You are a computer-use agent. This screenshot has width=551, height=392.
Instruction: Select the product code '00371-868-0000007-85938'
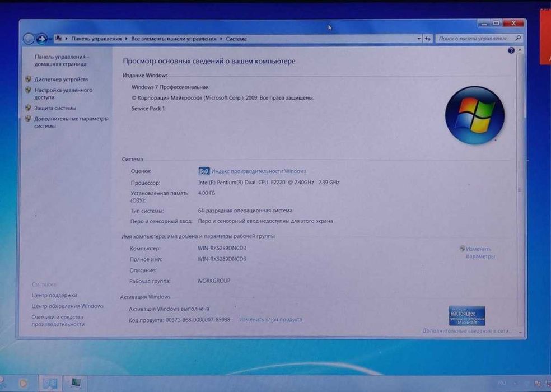click(198, 320)
